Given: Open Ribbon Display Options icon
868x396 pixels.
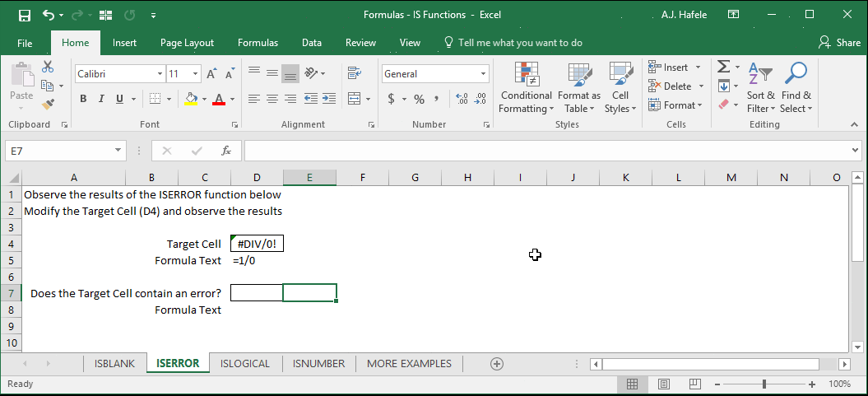Looking at the screenshot, I should point(733,15).
